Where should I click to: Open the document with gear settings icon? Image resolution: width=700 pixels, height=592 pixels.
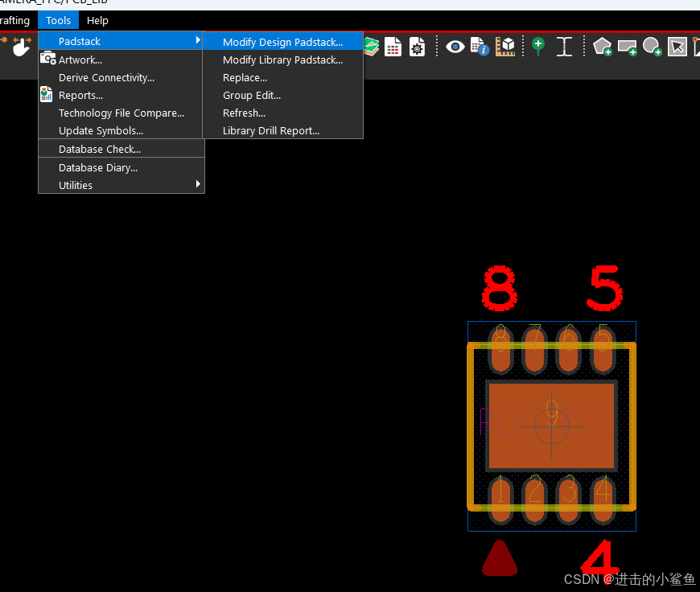tap(417, 47)
